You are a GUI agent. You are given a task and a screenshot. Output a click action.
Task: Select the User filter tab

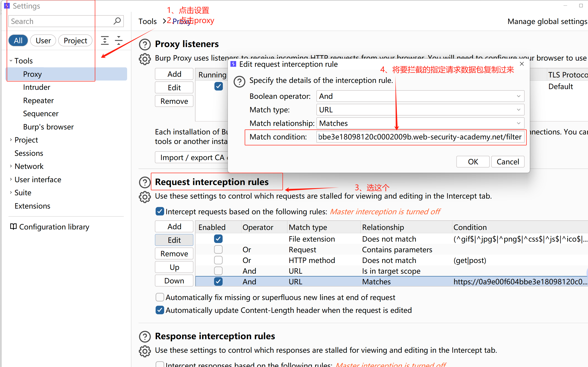pyautogui.click(x=43, y=41)
